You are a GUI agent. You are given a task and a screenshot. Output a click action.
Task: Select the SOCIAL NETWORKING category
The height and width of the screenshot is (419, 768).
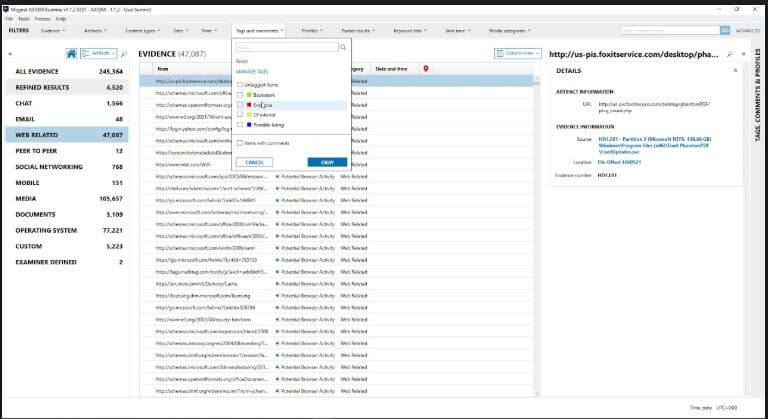[67, 167]
